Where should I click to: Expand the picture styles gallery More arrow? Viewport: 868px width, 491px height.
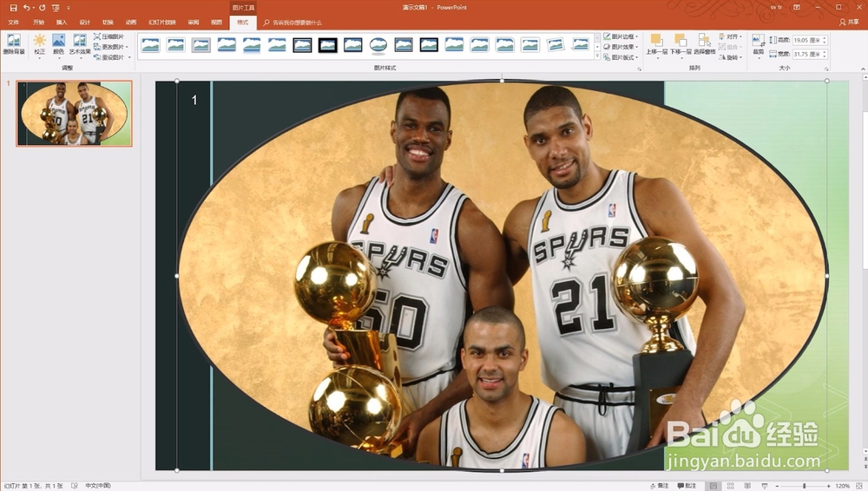coord(597,56)
